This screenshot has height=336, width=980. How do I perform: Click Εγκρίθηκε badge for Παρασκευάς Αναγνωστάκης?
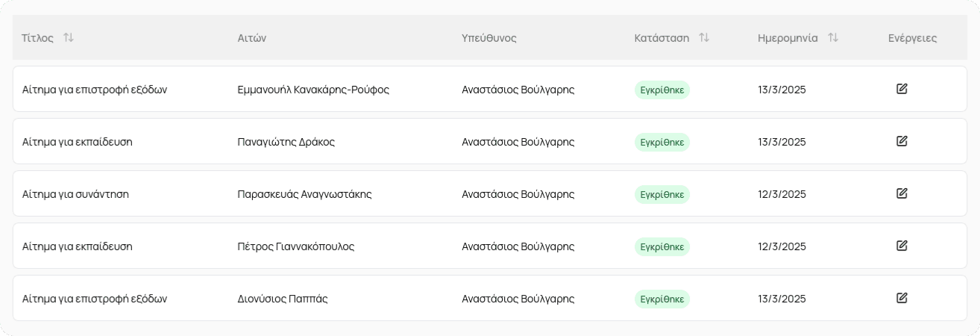[662, 194]
